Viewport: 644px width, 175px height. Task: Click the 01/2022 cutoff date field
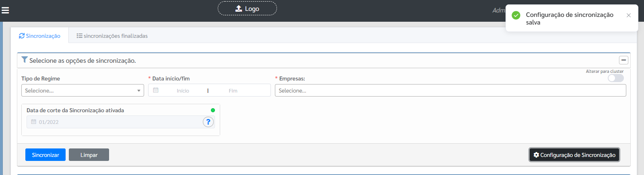[120, 122]
